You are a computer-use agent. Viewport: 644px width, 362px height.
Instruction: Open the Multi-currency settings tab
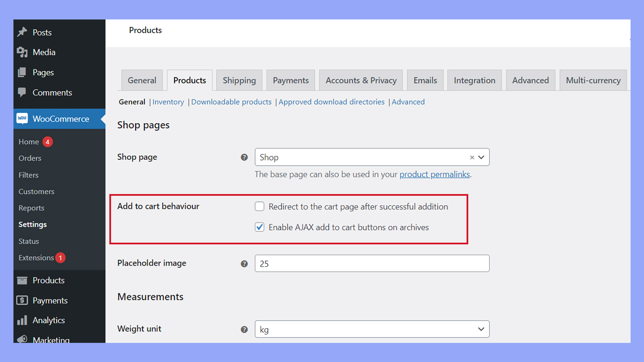click(x=592, y=79)
